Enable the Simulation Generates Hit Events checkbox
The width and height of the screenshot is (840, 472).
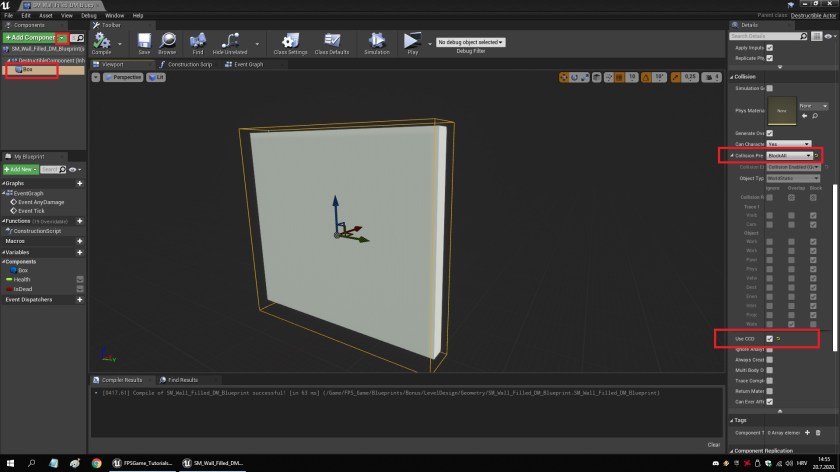(769, 89)
